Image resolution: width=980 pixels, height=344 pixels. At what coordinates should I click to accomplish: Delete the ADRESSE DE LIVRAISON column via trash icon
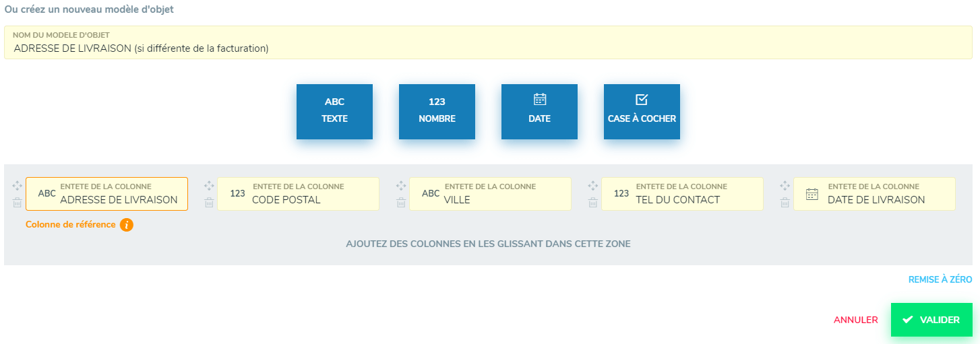(18, 202)
